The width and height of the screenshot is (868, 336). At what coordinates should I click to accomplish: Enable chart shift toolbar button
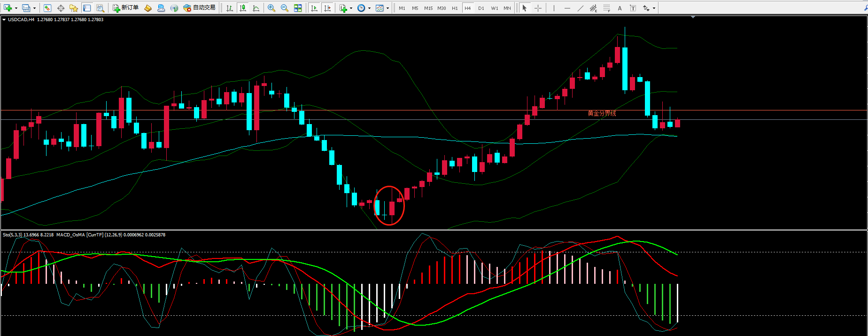point(327,8)
